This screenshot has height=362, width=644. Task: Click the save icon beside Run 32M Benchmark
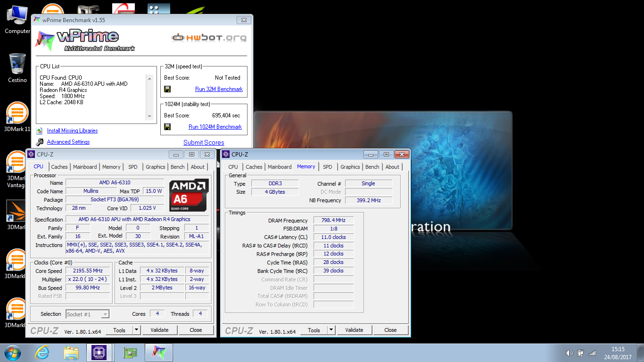[x=167, y=89]
